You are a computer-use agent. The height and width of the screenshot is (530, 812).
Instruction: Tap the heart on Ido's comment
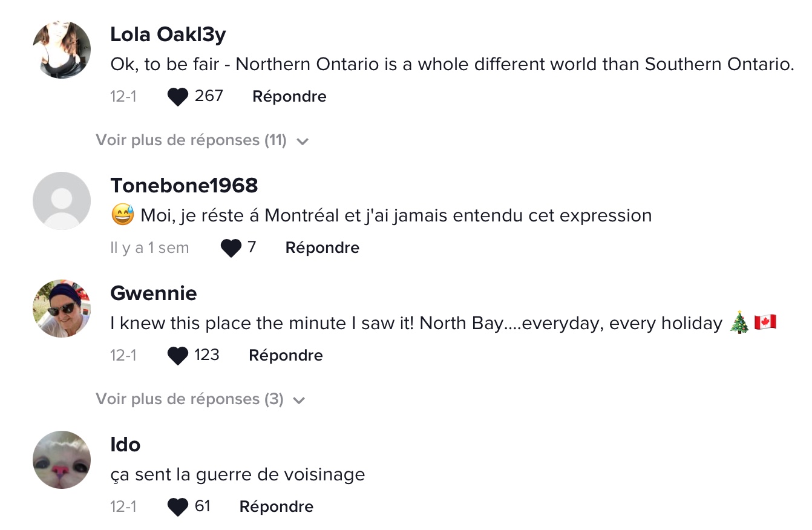[x=177, y=507]
